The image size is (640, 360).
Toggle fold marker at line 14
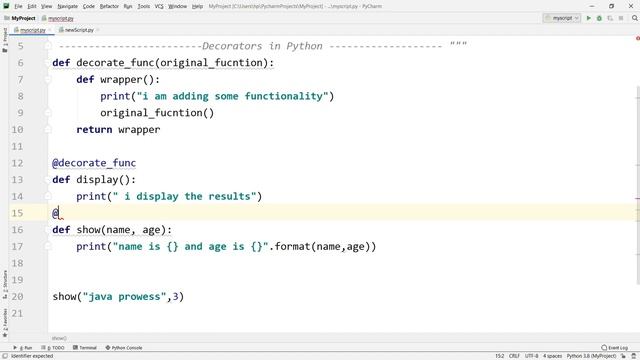pos(48,196)
